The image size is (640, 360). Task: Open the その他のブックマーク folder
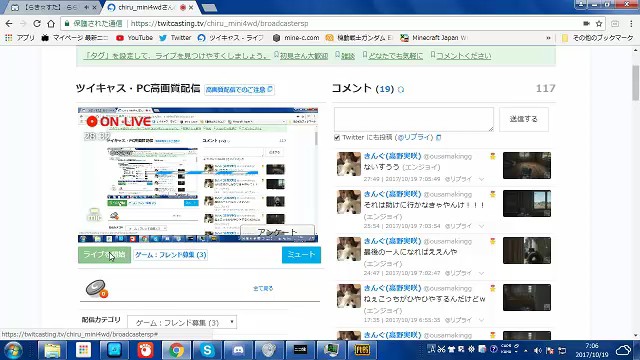click(x=598, y=38)
